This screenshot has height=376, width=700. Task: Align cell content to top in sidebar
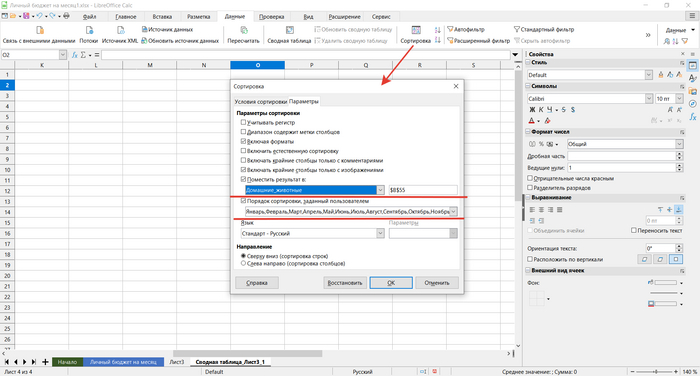(660, 209)
